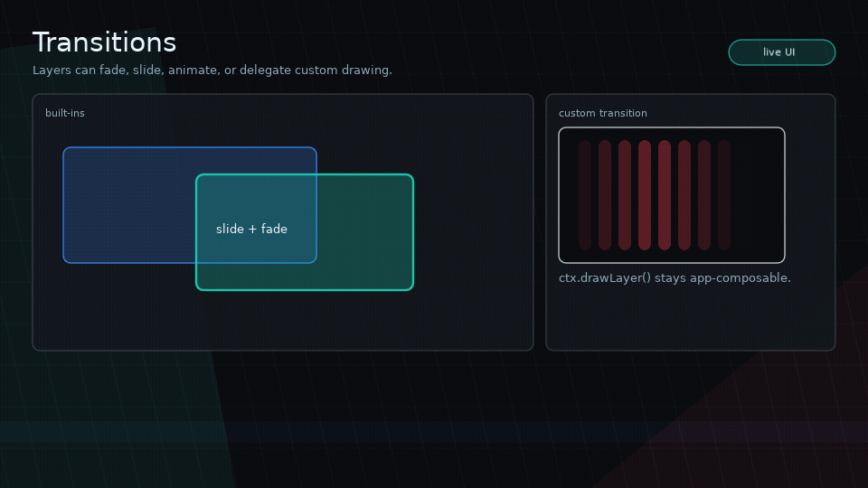Click the 'slide + fade' label

251,229
